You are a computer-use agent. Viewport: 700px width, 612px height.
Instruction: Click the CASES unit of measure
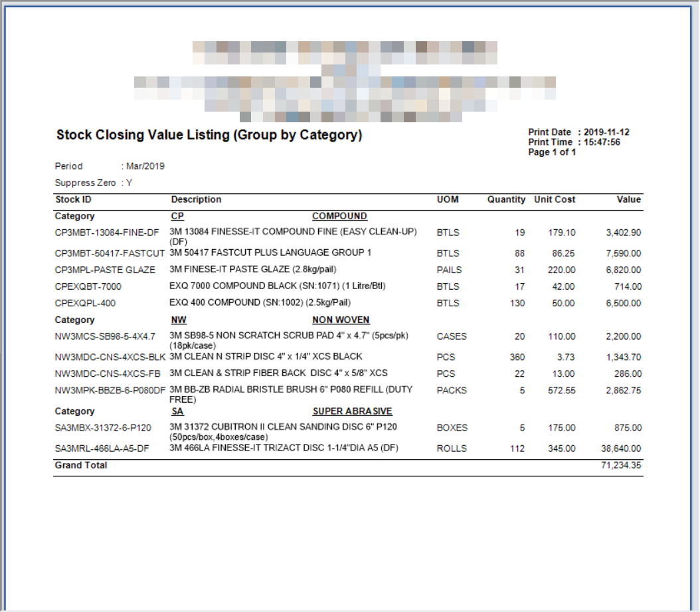tap(452, 336)
